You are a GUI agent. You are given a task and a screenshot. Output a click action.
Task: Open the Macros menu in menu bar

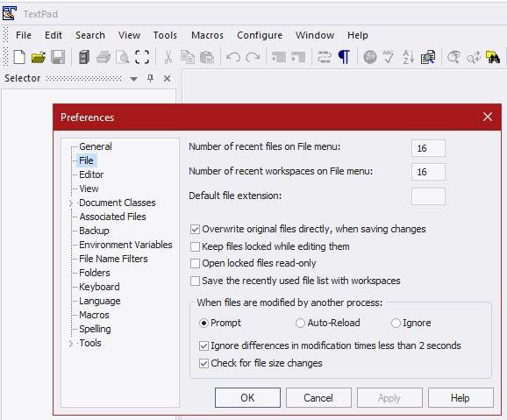tap(207, 35)
